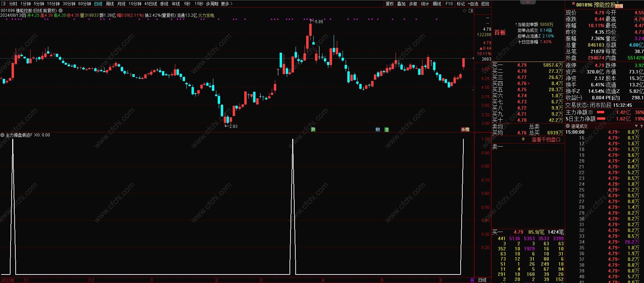Open F10 company information

coord(449,4)
